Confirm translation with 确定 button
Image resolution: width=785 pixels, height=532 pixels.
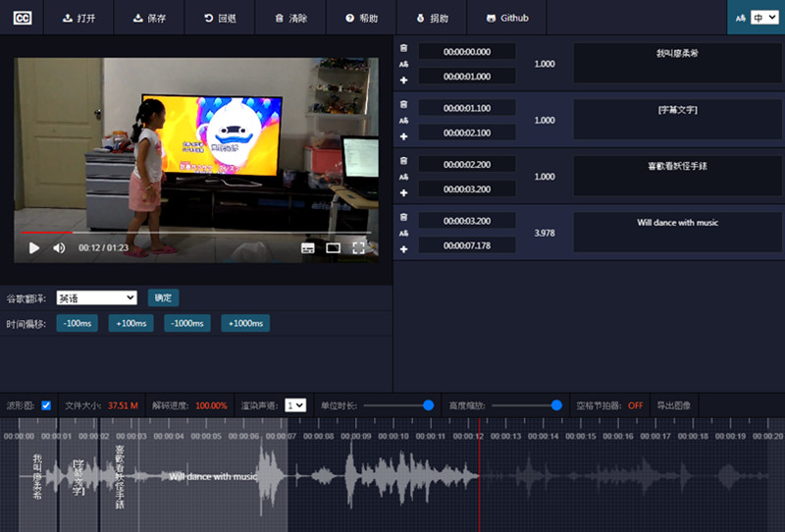pos(163,297)
